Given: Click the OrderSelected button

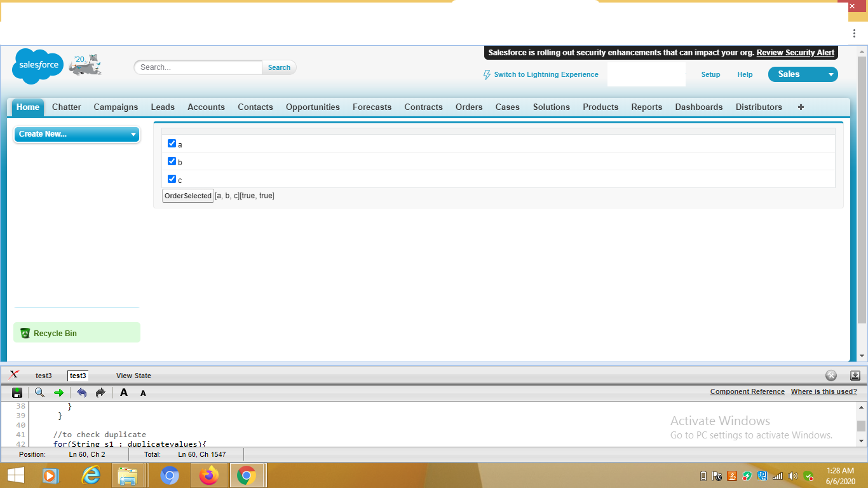Looking at the screenshot, I should pos(188,196).
